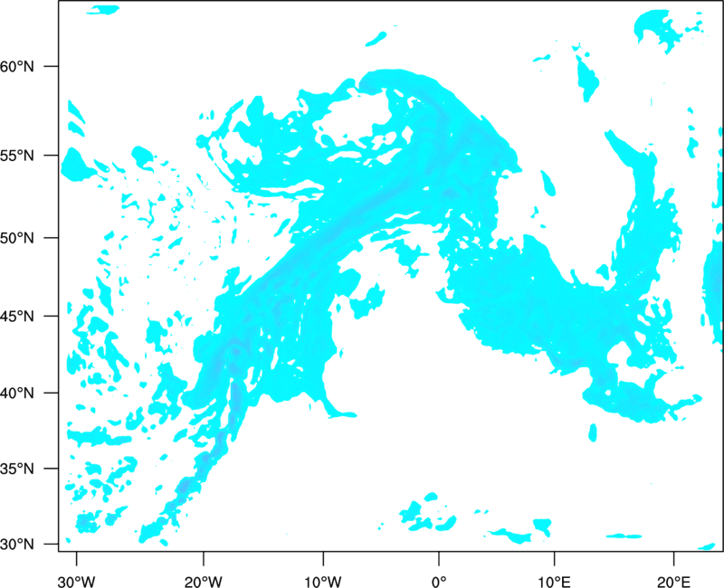Click the 10°W longitude label
Screen dimensions: 724x588
[323, 582]
